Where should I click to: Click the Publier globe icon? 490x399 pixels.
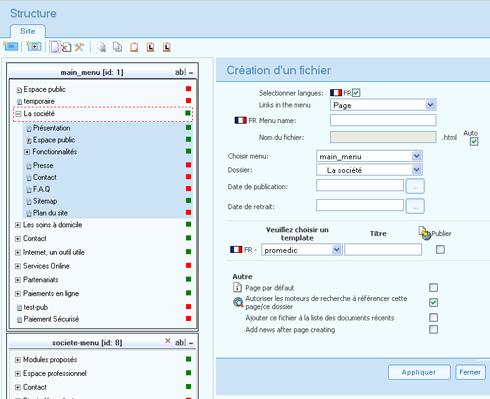coord(425,233)
